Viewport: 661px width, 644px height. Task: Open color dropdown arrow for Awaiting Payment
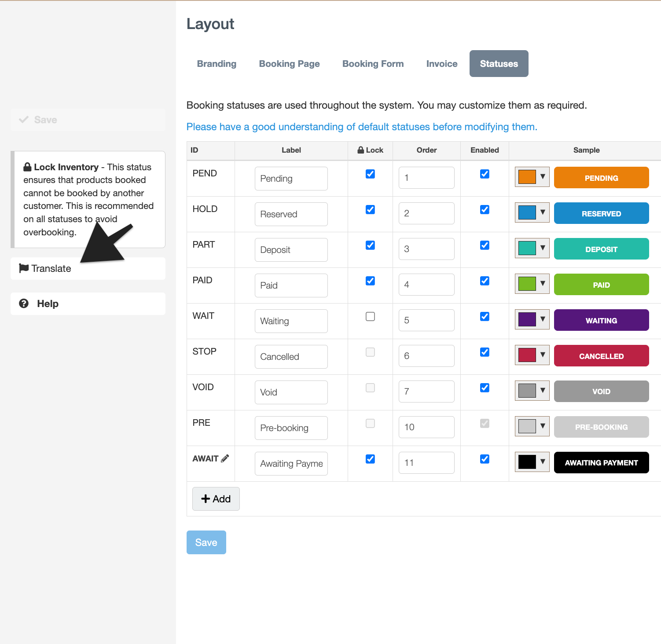(x=543, y=461)
